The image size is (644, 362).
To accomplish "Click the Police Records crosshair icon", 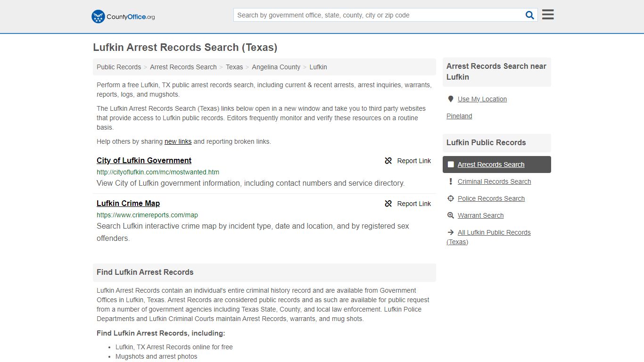I will click(x=451, y=198).
